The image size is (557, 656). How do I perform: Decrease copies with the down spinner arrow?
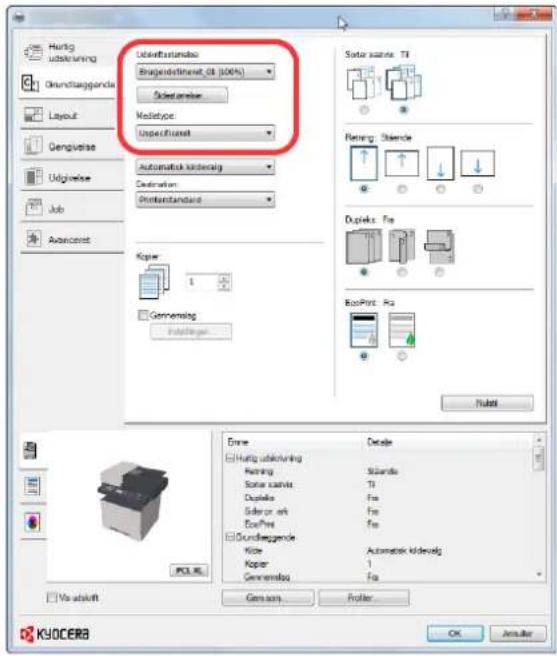pyautogui.click(x=224, y=286)
